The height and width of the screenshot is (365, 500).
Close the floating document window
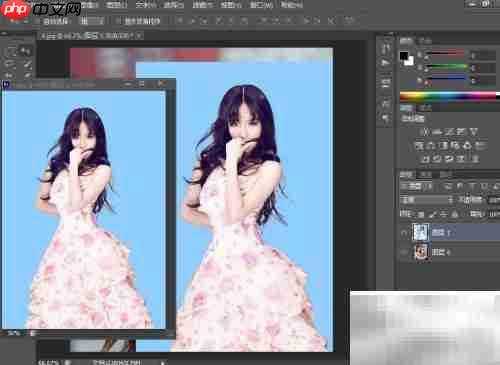tap(163, 84)
